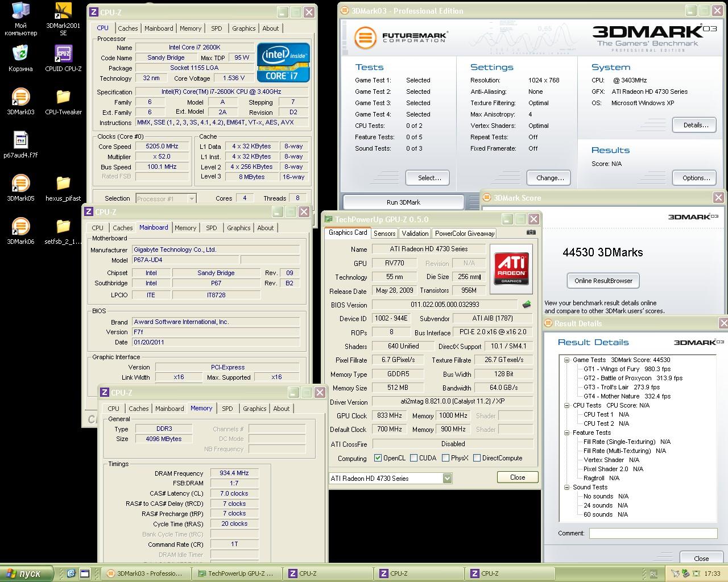
Task: Click the пуск Start button
Action: click(x=27, y=573)
